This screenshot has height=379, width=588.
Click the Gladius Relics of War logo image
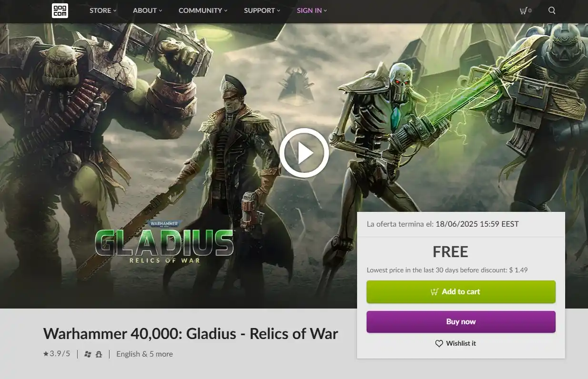pos(164,242)
